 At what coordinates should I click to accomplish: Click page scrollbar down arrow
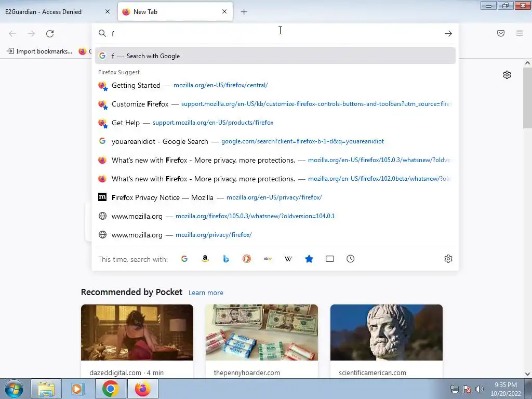[x=527, y=374]
